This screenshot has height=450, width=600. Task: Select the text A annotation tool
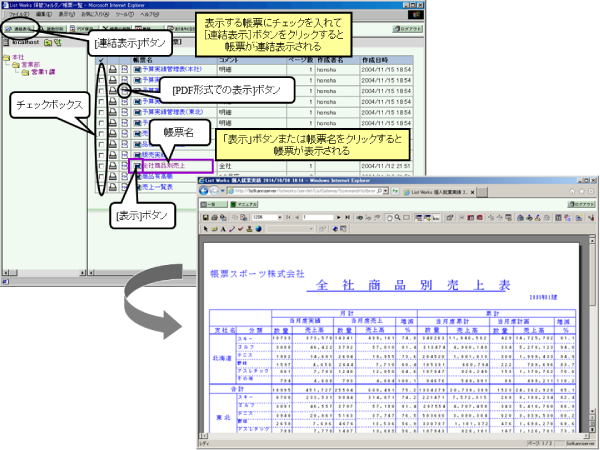coord(223,229)
